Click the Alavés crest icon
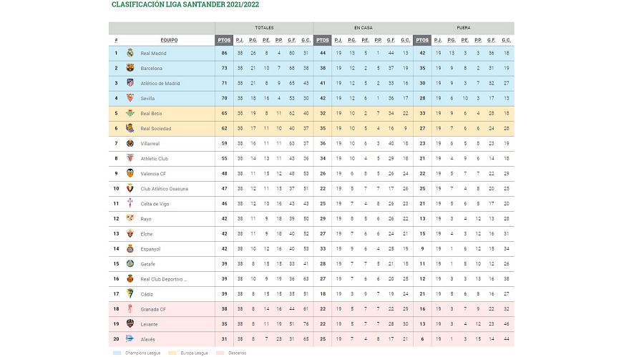The height and width of the screenshot is (357, 644). (x=130, y=338)
